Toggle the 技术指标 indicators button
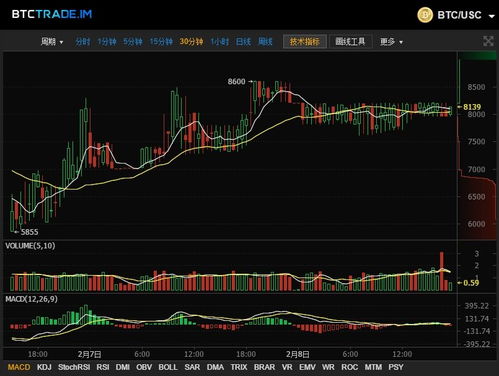Viewport: 499px width, 376px height. (305, 42)
